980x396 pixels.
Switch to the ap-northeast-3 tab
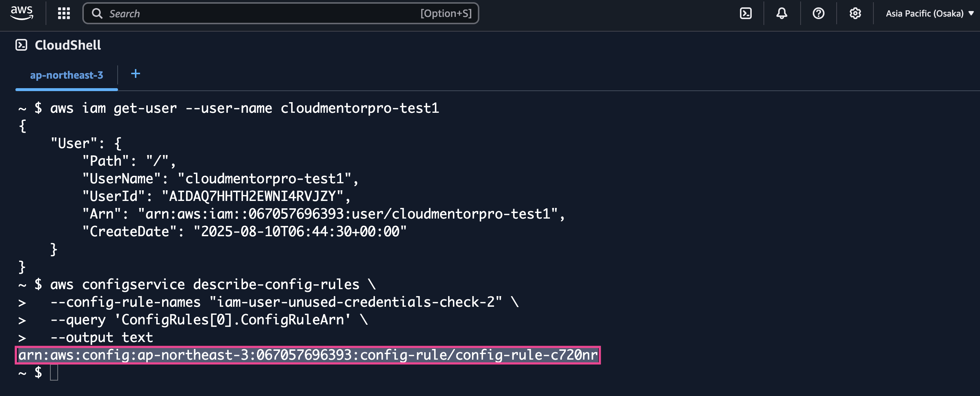67,75
